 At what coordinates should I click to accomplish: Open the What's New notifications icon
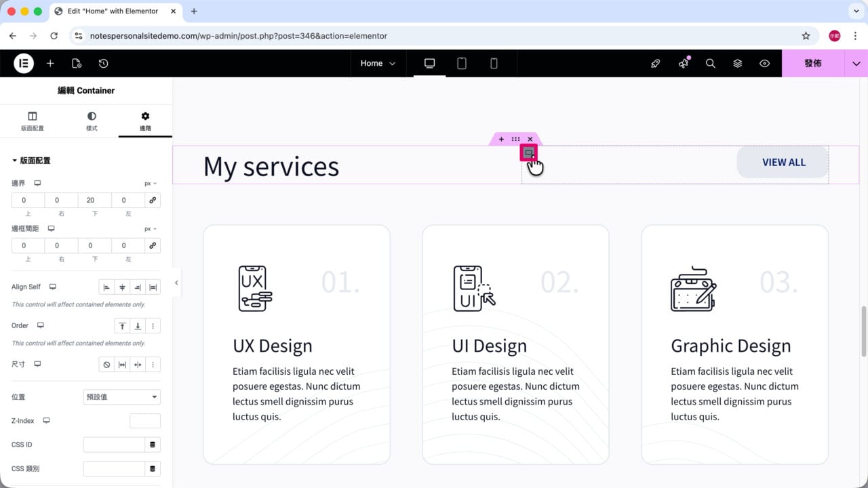tap(684, 63)
